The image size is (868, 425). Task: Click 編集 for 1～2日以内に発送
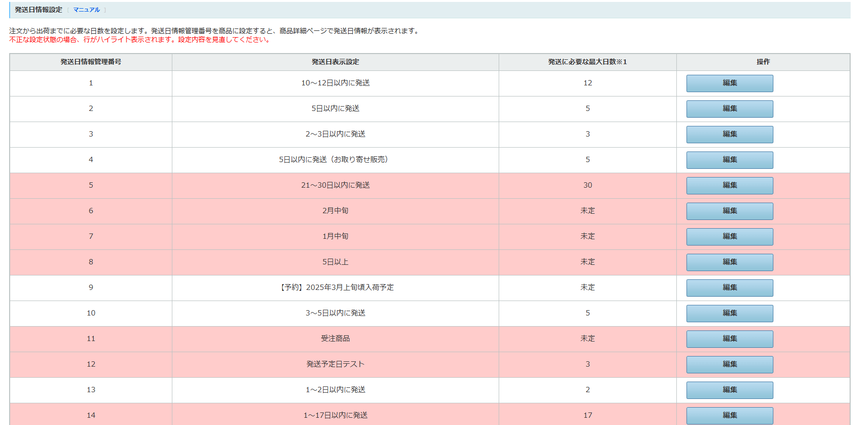(729, 390)
